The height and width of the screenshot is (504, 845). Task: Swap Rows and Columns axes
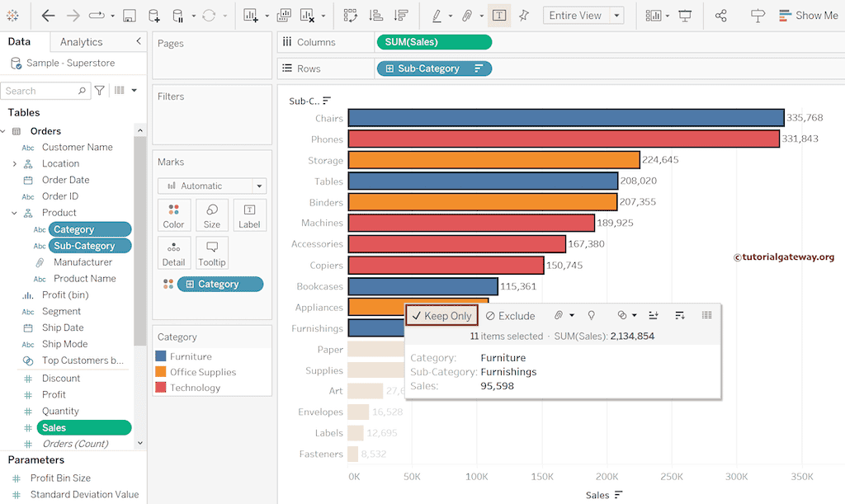(352, 15)
